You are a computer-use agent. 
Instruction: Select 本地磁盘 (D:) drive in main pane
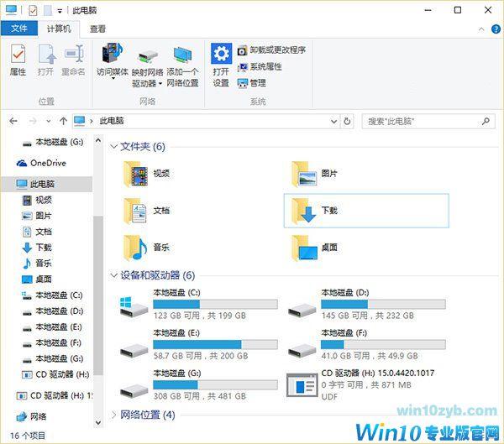(366, 304)
